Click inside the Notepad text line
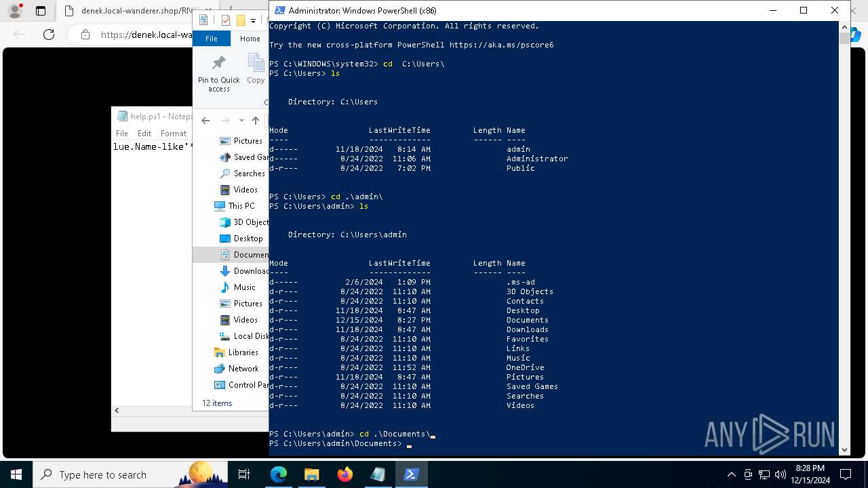This screenshot has width=868, height=488. [153, 146]
